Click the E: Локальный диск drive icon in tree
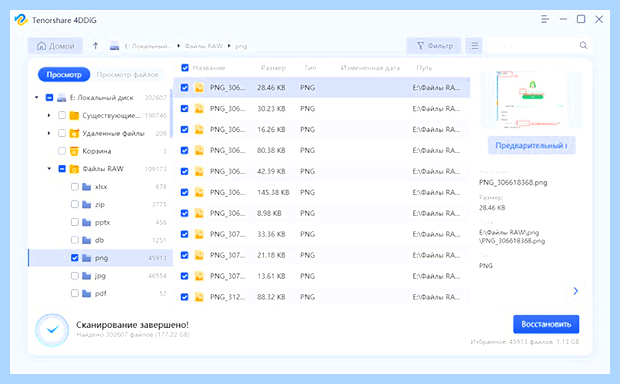 tap(61, 98)
